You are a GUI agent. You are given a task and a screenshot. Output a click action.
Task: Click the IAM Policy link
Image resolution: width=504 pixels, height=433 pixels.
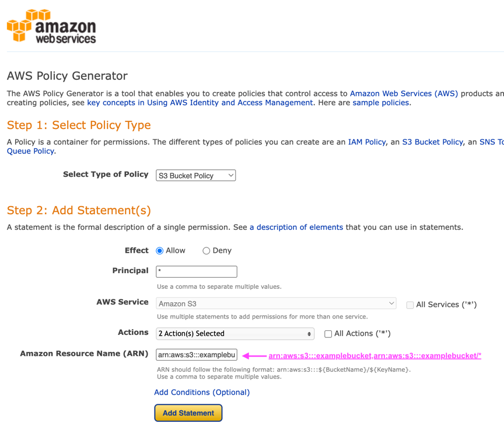click(x=366, y=142)
